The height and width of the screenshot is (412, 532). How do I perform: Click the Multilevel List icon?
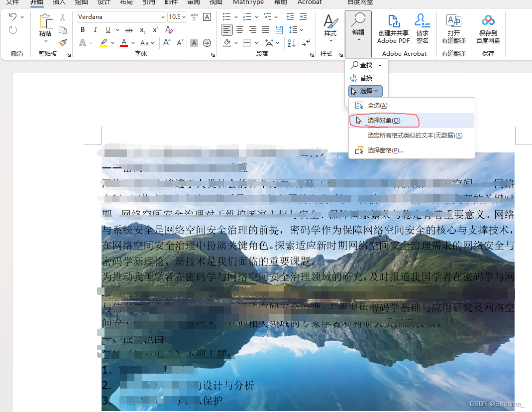tap(268, 16)
